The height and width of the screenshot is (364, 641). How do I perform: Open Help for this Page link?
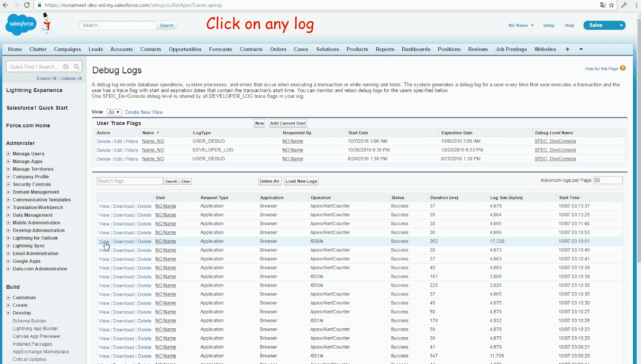click(x=601, y=69)
